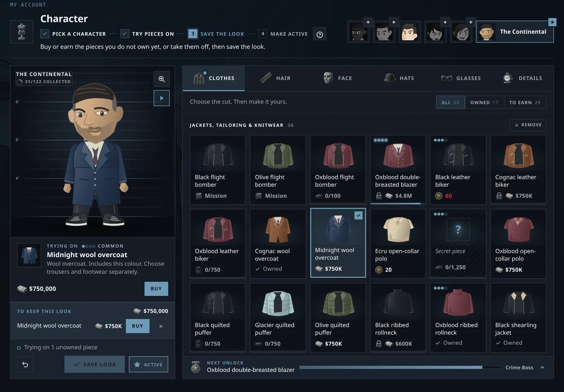
Task: Open the Glasses tab
Action: [461, 78]
